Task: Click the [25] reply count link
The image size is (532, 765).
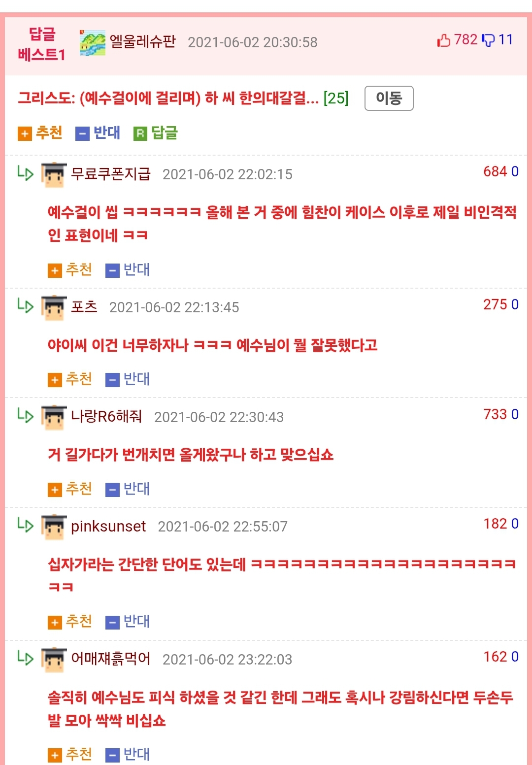Action: coord(336,99)
